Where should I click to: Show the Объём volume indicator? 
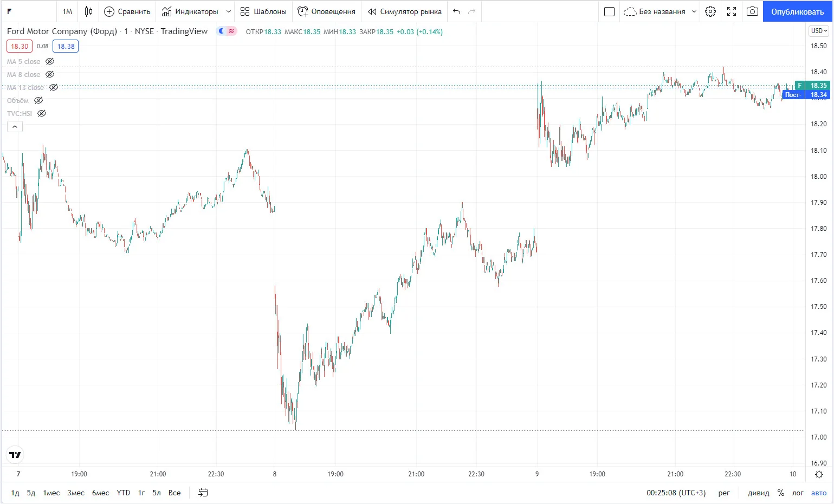pyautogui.click(x=38, y=100)
